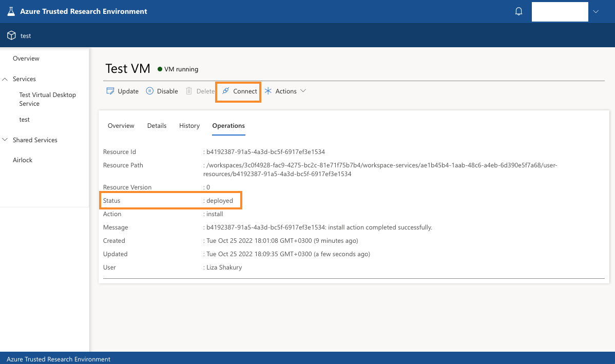Viewport: 615px width, 364px height.
Task: Open the Details tab
Action: tap(157, 125)
